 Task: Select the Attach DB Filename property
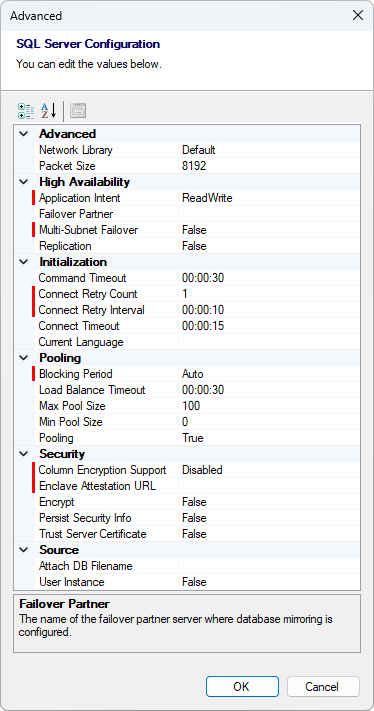tap(86, 566)
